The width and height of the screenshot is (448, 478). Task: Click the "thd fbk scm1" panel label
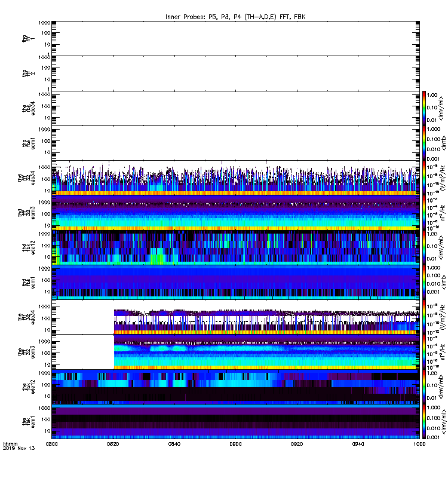point(28,282)
